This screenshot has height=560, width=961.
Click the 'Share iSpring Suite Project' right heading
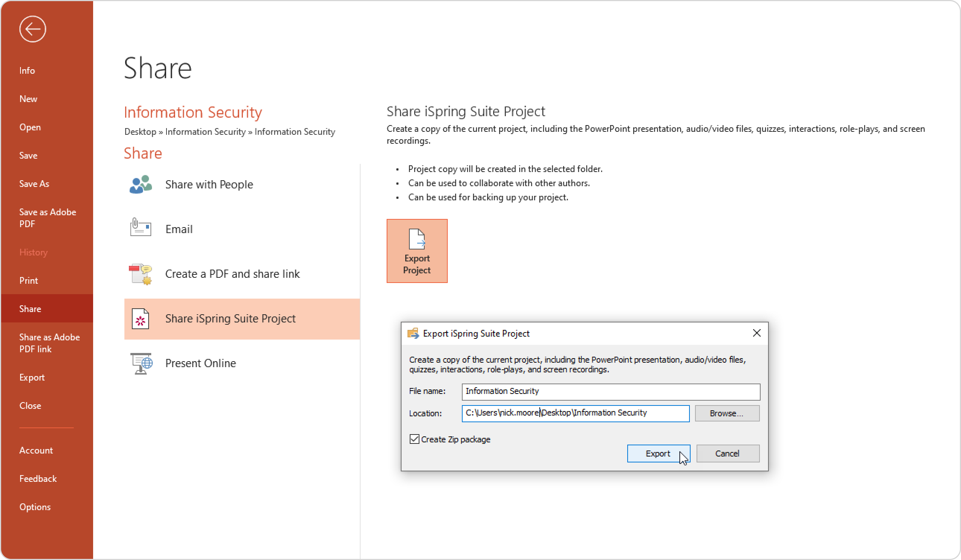point(466,111)
